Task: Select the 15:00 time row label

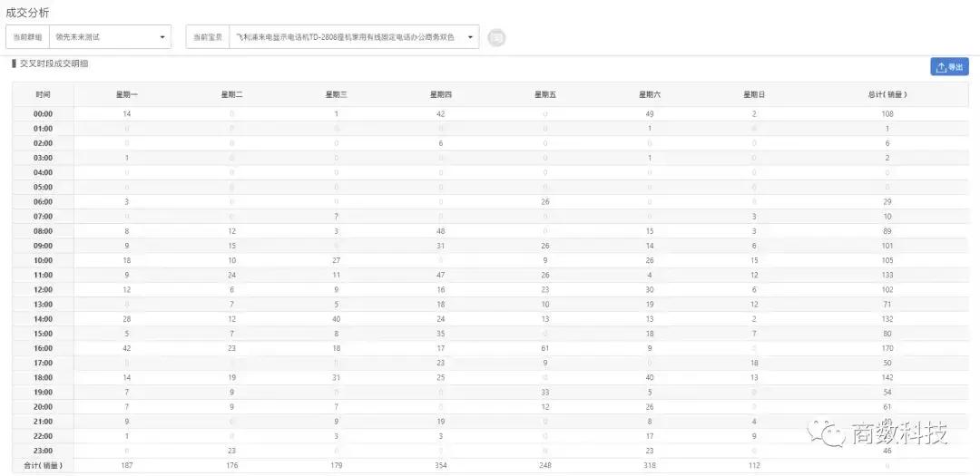Action: click(44, 334)
